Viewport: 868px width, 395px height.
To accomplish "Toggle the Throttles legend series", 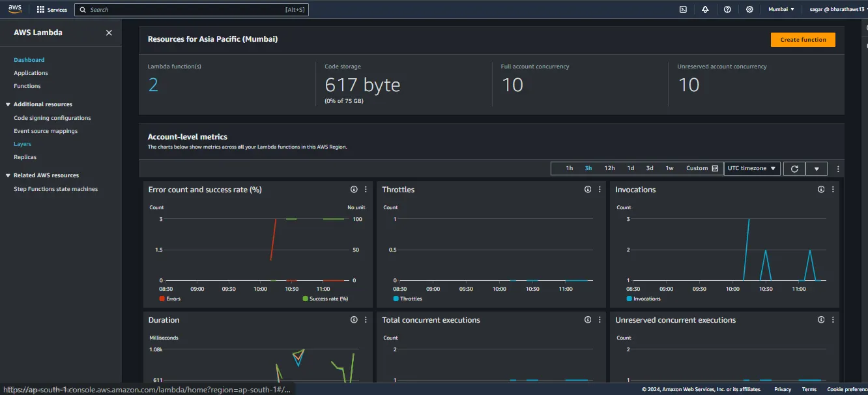I will coord(408,299).
